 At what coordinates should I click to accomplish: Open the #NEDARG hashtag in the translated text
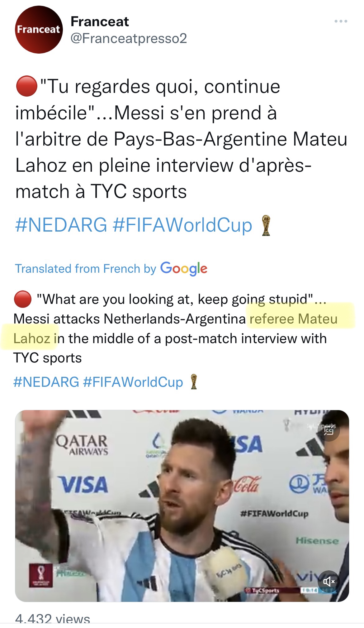46,382
